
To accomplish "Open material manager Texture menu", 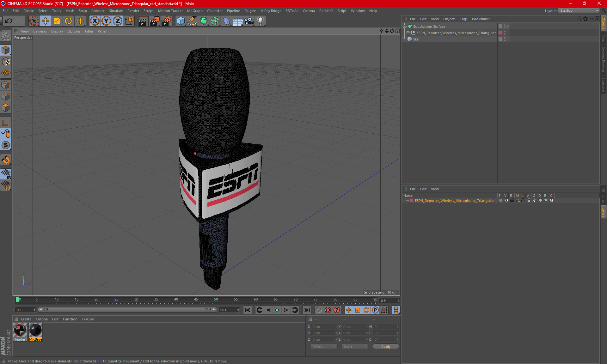I will [88, 319].
